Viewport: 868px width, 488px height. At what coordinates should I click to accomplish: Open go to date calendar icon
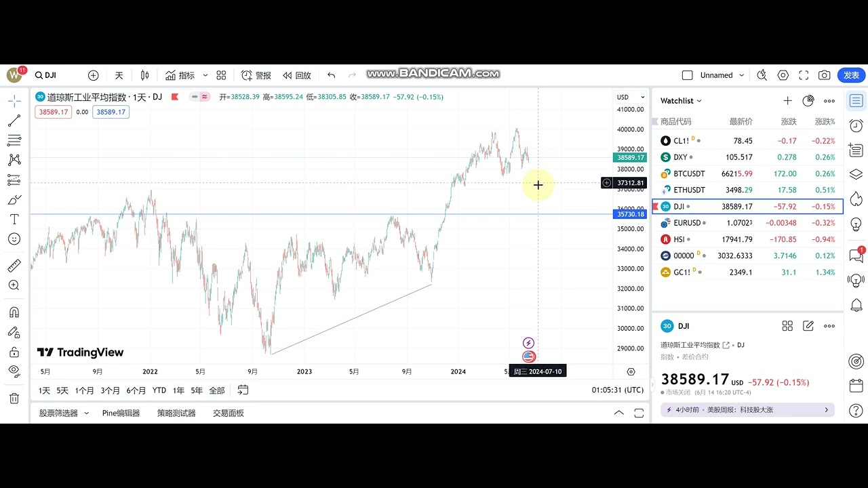243,390
